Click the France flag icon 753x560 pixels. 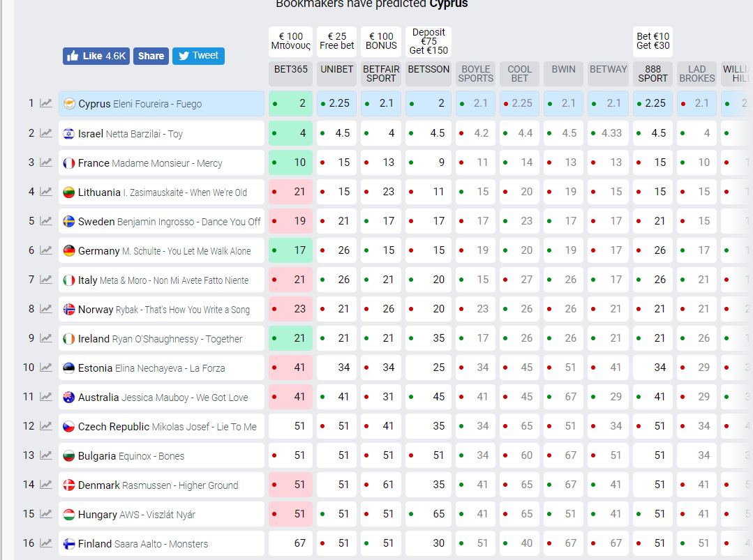tap(69, 163)
